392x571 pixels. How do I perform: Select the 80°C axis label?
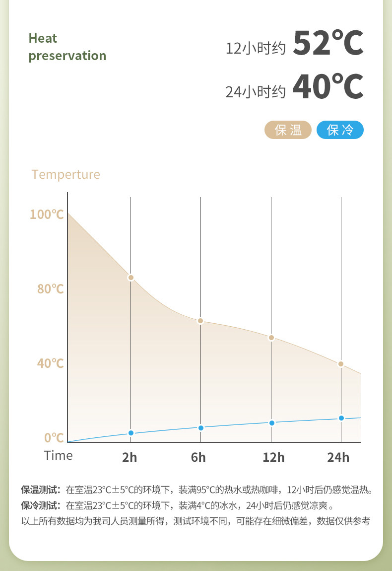(x=50, y=289)
